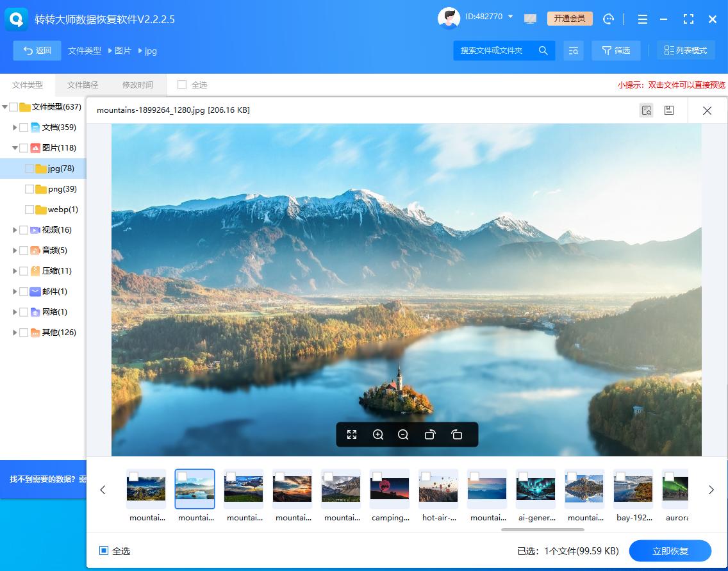The width and height of the screenshot is (728, 571).
Task: Select the camping photo thumbnail in filmstrip
Action: pos(390,488)
